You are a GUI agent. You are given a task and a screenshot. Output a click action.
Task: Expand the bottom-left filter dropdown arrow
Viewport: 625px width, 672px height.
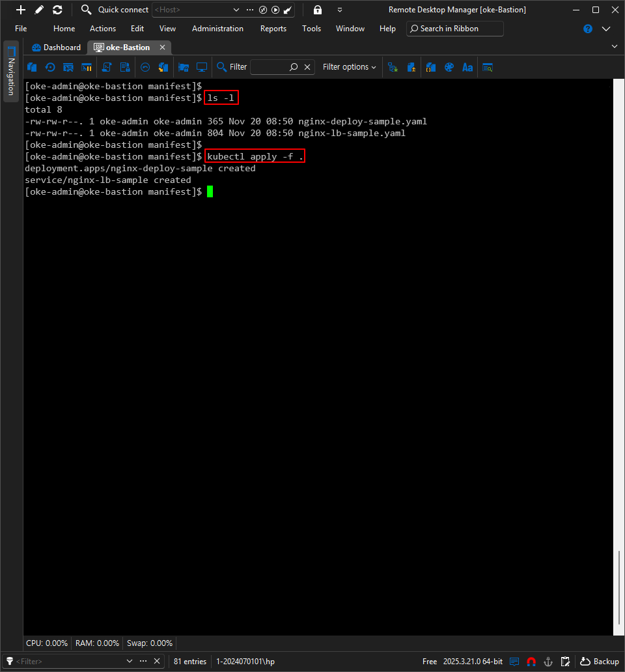click(129, 662)
